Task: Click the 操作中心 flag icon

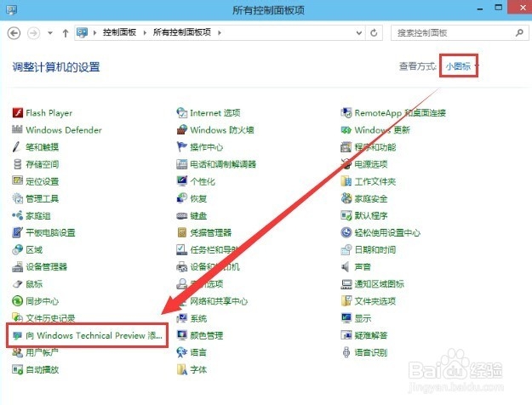Action: click(182, 147)
